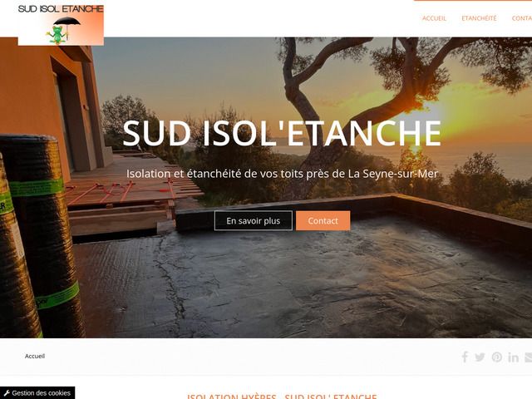Click the SUD ISOL ETANCHE logo text
The image size is (532, 399).
tap(61, 9)
